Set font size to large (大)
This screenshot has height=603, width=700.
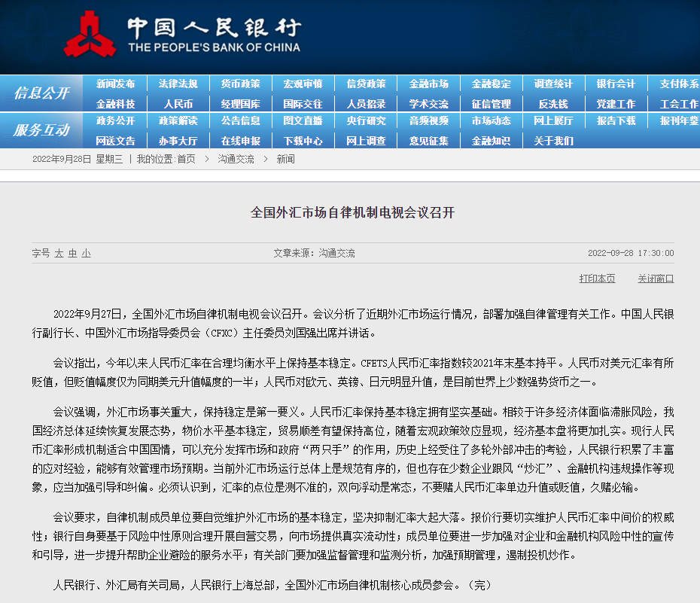pos(59,254)
